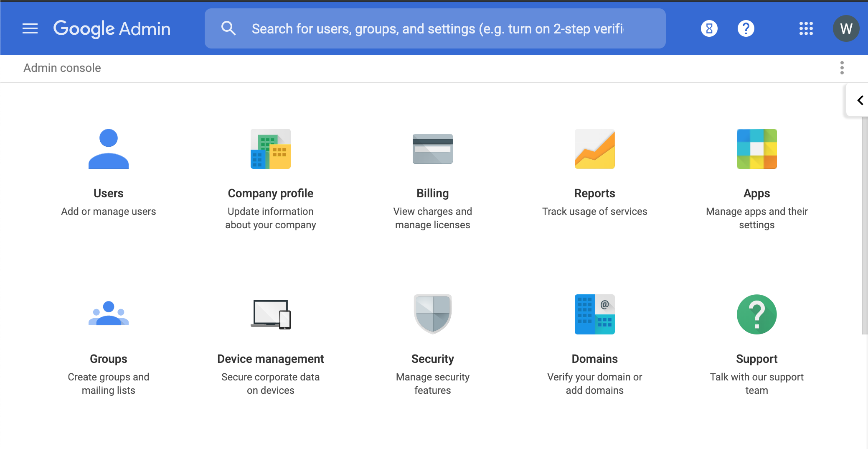868x449 pixels.
Task: Open the Security heading
Action: (433, 359)
